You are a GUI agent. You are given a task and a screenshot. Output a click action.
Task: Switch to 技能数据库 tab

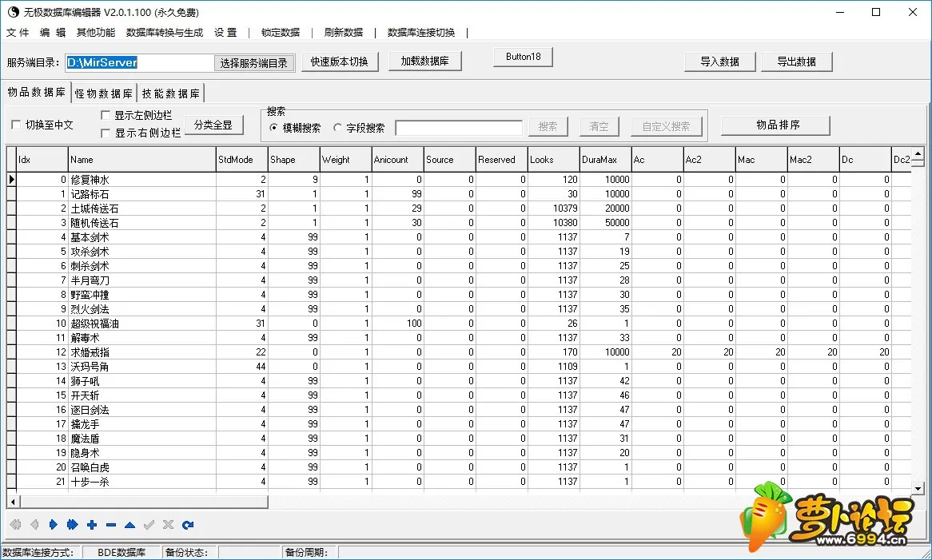[x=171, y=93]
